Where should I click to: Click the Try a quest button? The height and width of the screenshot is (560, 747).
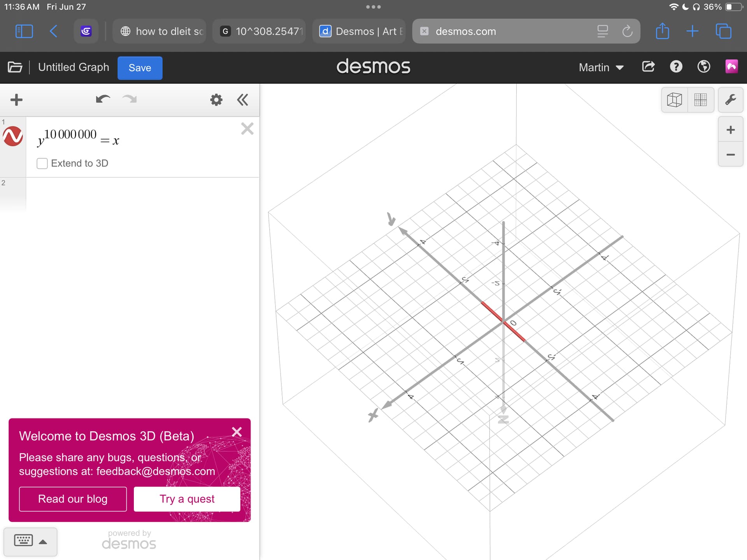tap(187, 499)
